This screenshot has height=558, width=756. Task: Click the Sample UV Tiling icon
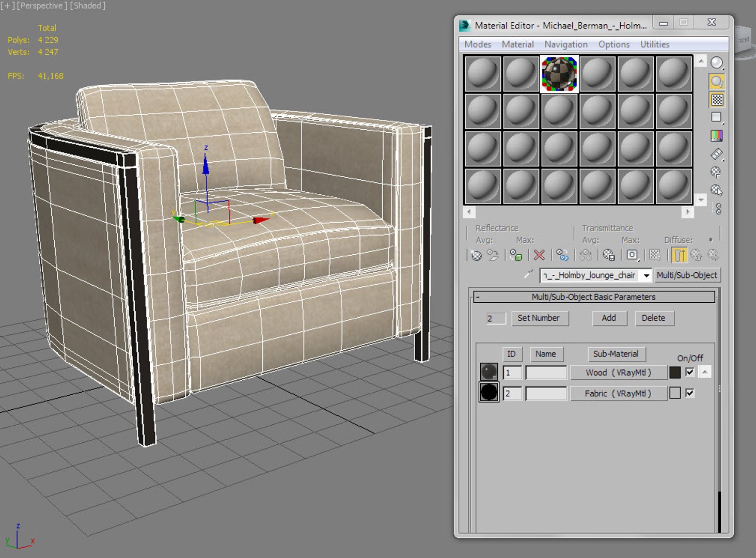[717, 117]
